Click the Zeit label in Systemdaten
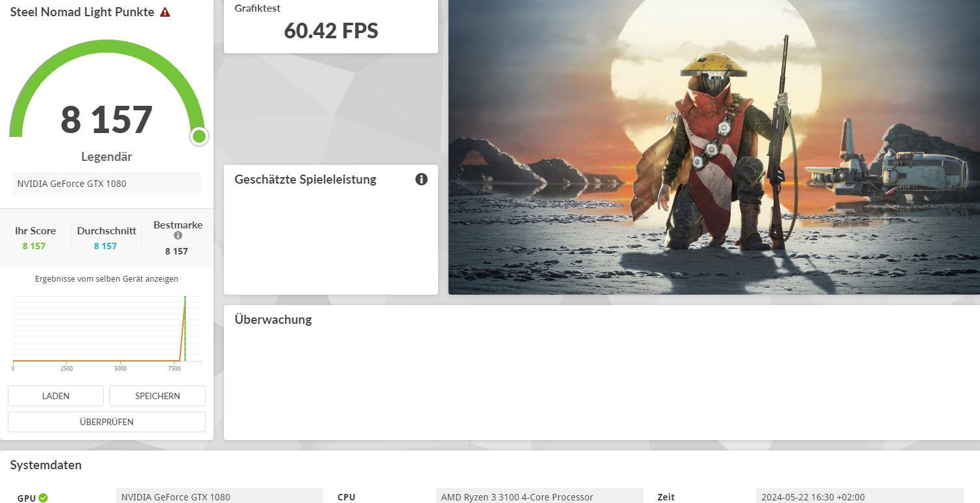 tap(666, 498)
